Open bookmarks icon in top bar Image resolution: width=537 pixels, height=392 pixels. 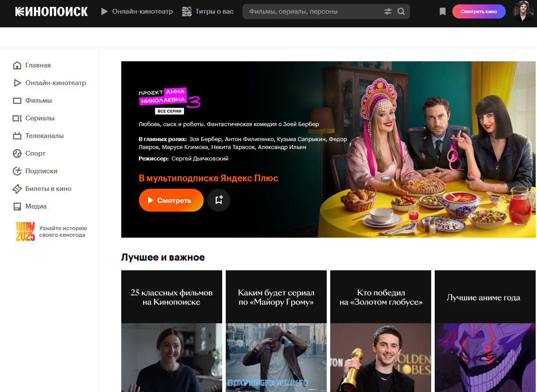coord(443,12)
